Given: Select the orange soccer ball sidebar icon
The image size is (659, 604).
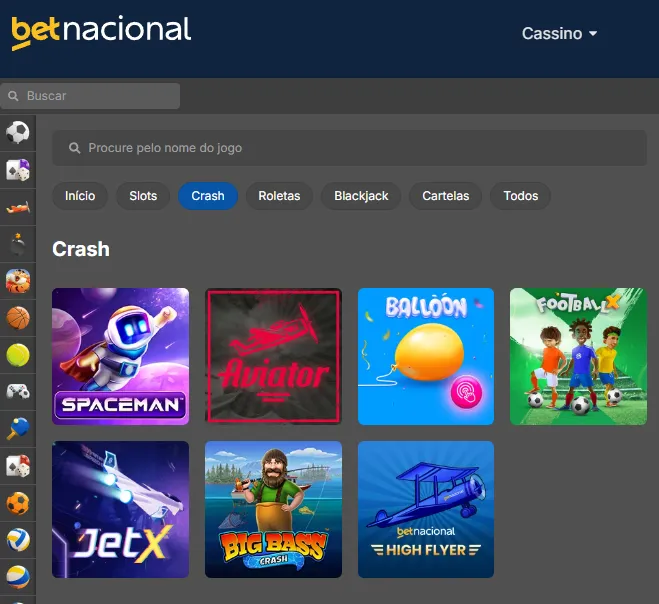Looking at the screenshot, I should [x=18, y=503].
